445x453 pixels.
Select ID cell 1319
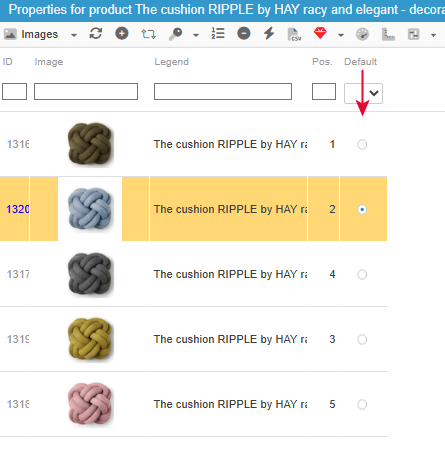tap(18, 339)
